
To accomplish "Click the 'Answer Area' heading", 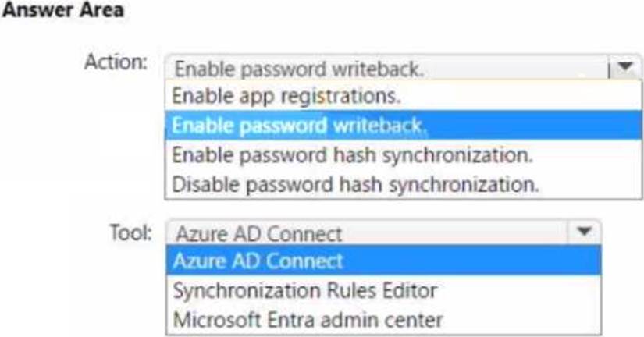I will click(64, 12).
